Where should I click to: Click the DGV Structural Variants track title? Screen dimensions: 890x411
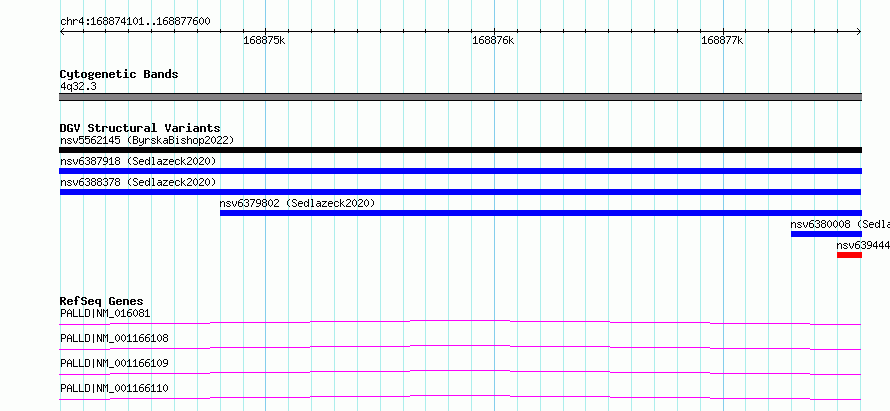pos(140,128)
